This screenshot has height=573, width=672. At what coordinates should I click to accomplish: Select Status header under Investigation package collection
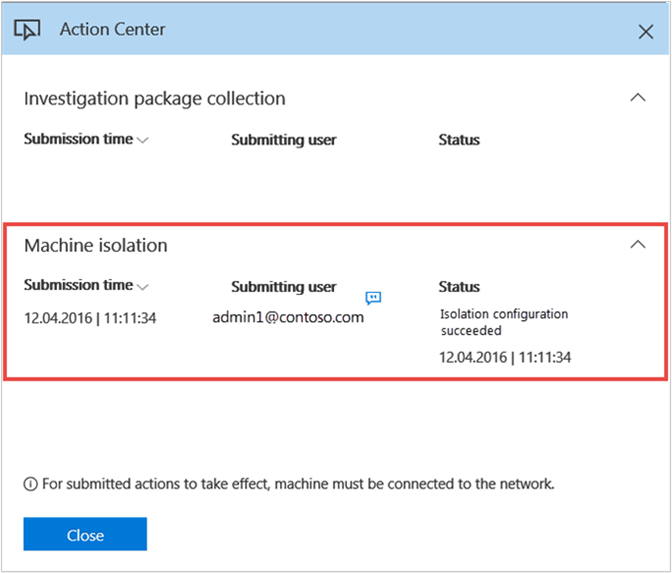pyautogui.click(x=459, y=140)
